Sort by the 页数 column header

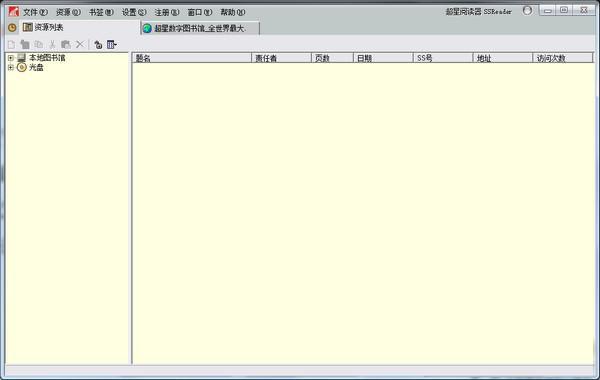(x=333, y=58)
